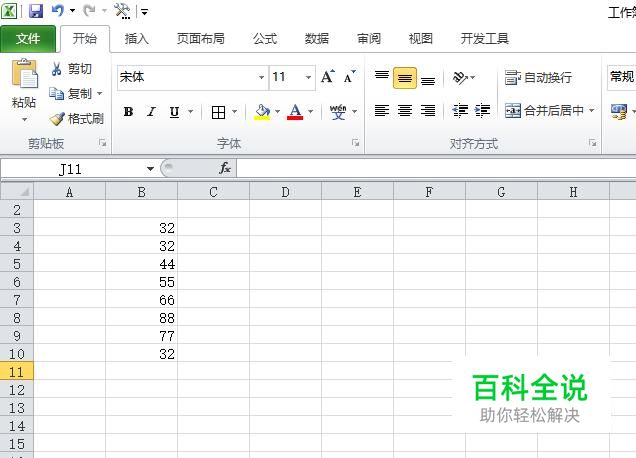Center cell text horizontally
Image resolution: width=636 pixels, height=458 pixels.
405,111
